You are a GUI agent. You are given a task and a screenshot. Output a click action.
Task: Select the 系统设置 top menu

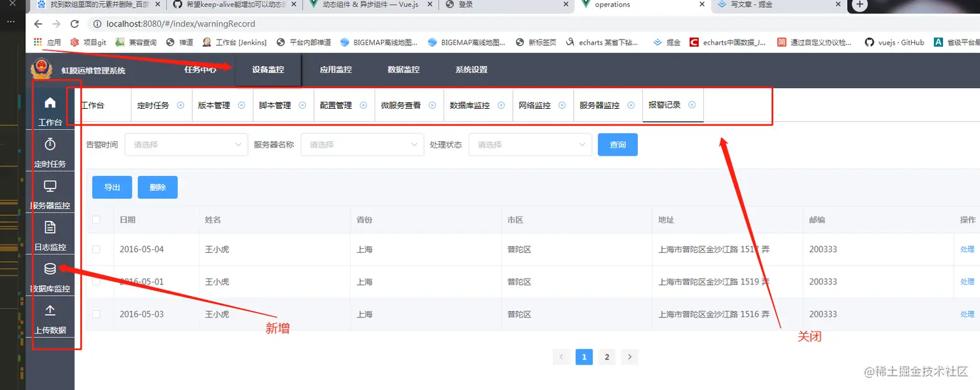471,69
